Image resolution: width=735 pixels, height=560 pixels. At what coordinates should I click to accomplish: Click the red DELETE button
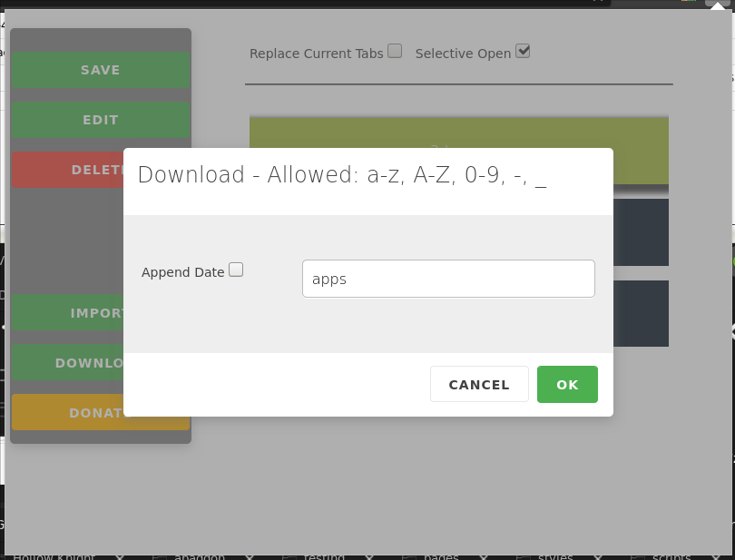tap(68, 170)
